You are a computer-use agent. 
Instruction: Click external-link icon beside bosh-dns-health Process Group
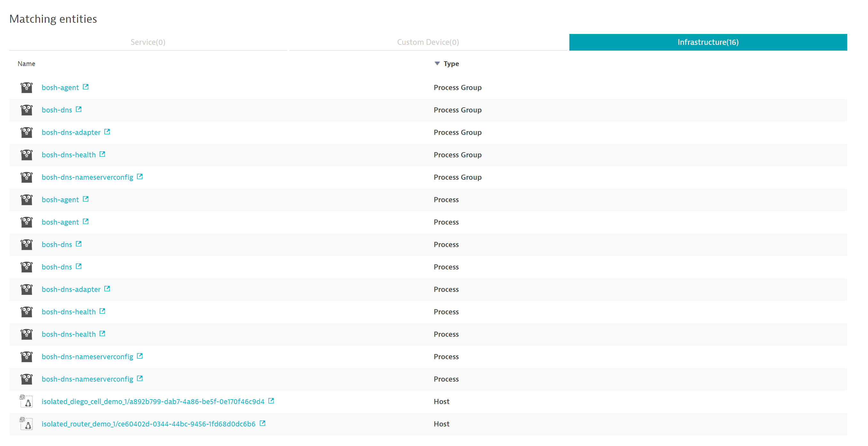pyautogui.click(x=102, y=154)
